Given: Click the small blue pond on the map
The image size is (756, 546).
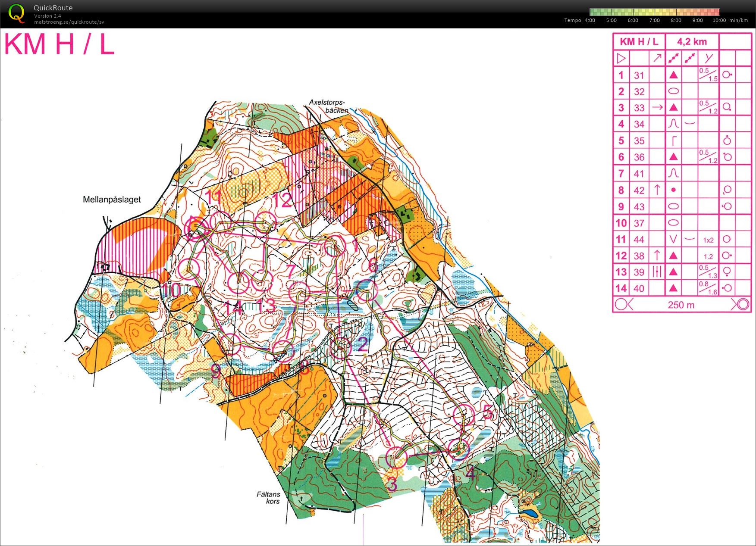Looking at the screenshot, I should [530, 514].
